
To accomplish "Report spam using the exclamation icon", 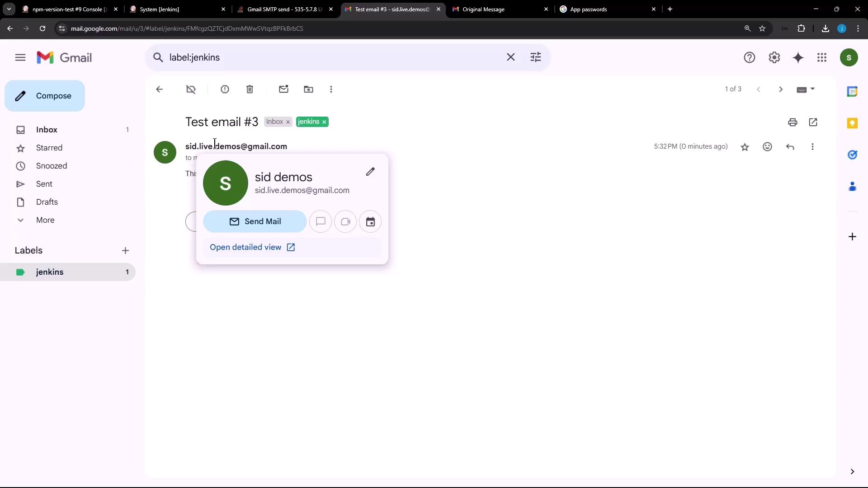I will pos(225,89).
